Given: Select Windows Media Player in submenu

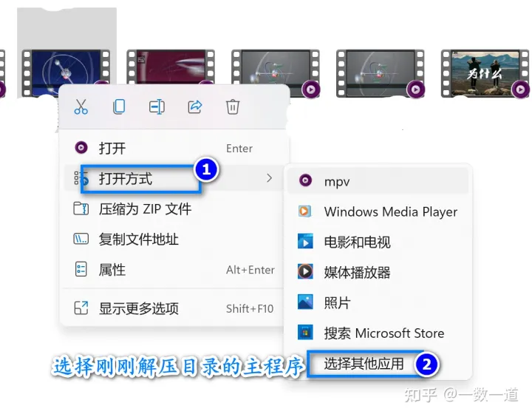Looking at the screenshot, I should tap(378, 211).
